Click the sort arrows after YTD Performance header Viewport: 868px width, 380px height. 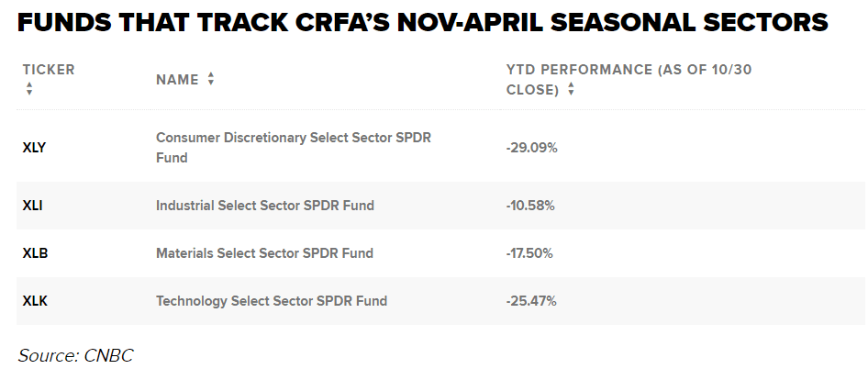click(x=572, y=90)
